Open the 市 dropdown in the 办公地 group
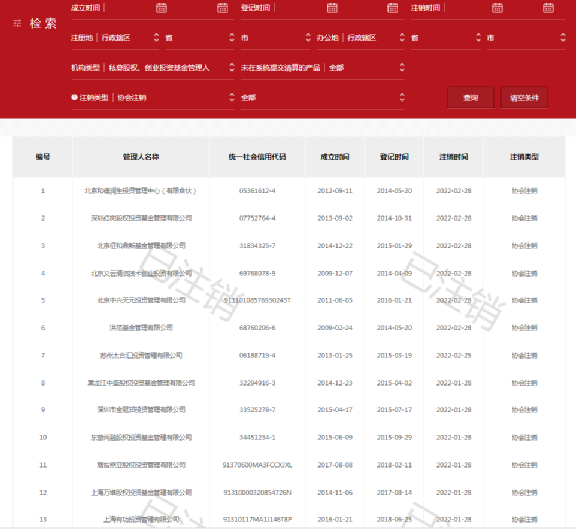576x529 pixels. (x=526, y=37)
